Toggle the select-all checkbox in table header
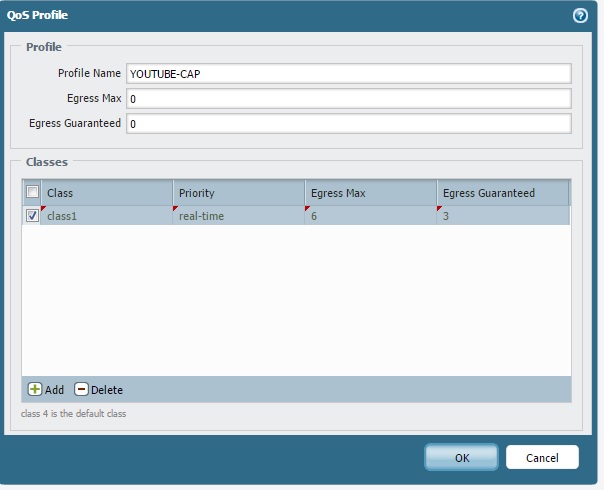This screenshot has width=604, height=490. [x=32, y=192]
